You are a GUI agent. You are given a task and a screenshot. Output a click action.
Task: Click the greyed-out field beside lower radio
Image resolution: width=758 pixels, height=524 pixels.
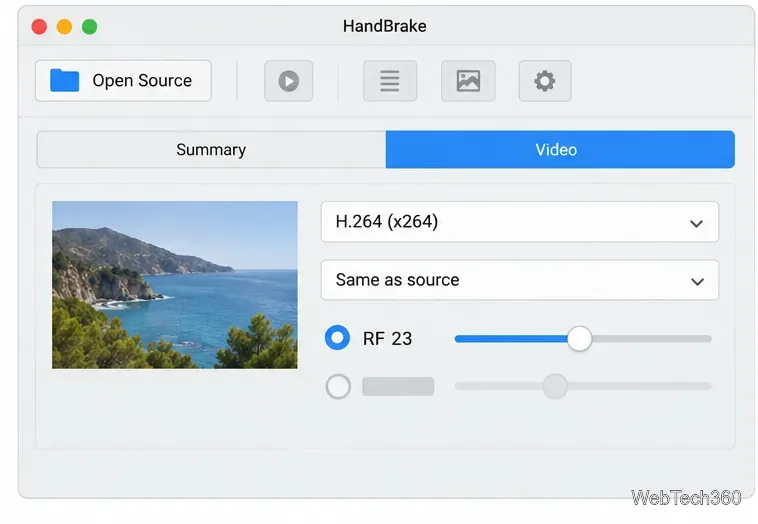point(398,386)
